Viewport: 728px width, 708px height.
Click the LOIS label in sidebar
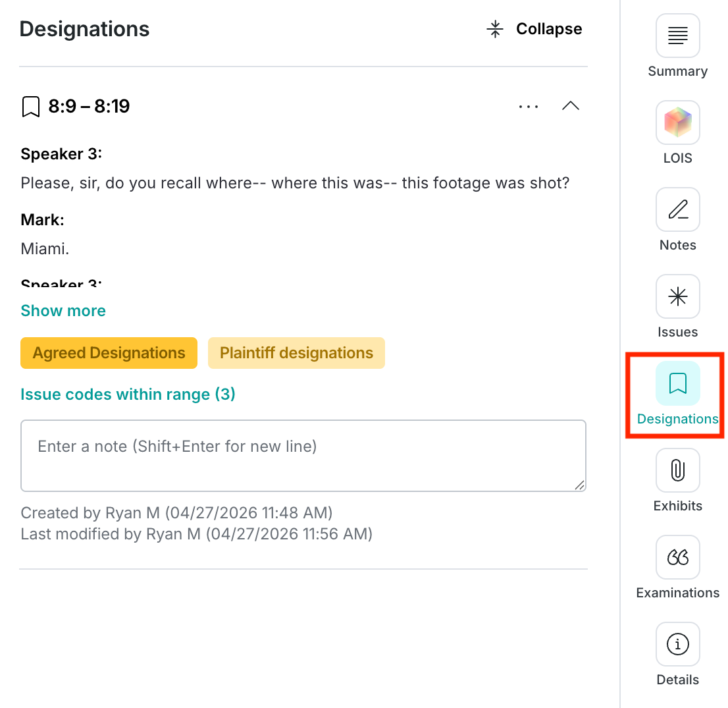click(x=677, y=158)
